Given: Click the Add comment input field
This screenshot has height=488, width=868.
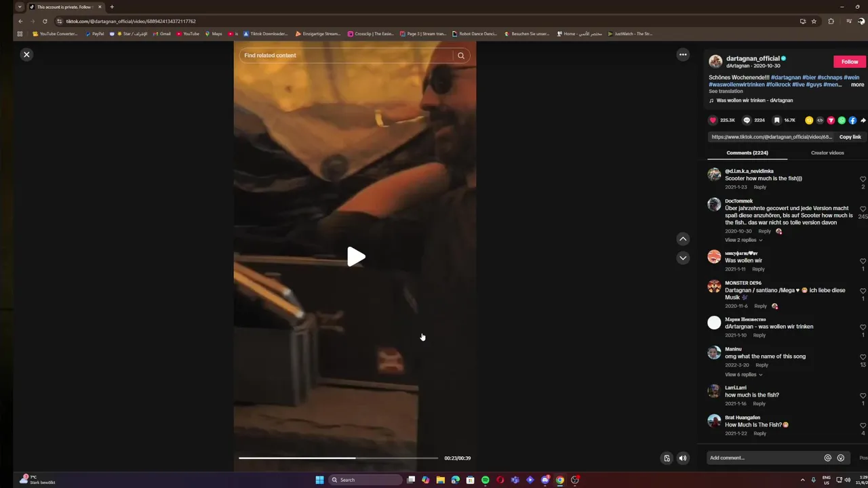Looking at the screenshot, I should click(x=764, y=457).
